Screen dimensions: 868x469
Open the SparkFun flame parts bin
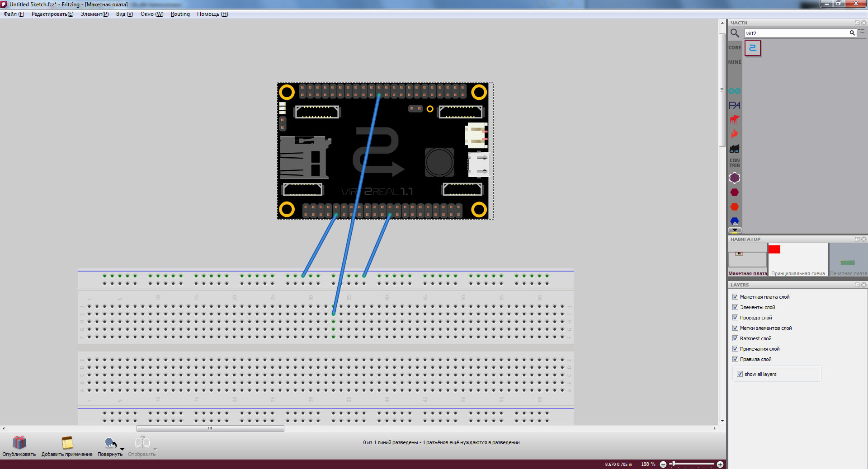[x=735, y=134]
